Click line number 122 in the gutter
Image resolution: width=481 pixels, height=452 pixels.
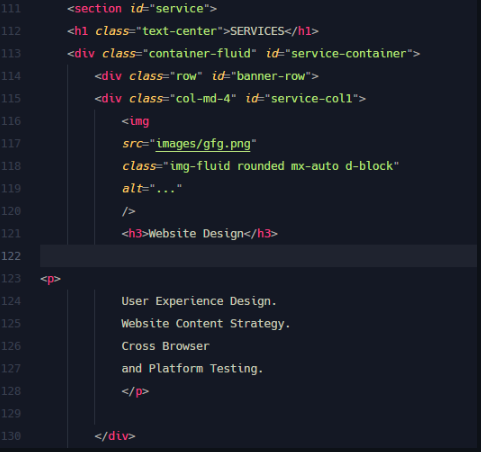tap(11, 256)
